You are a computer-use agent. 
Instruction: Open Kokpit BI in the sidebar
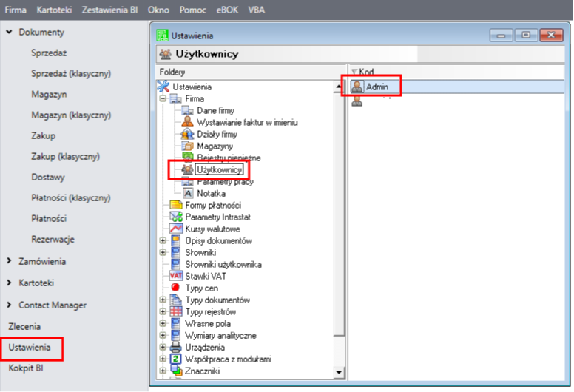(26, 368)
